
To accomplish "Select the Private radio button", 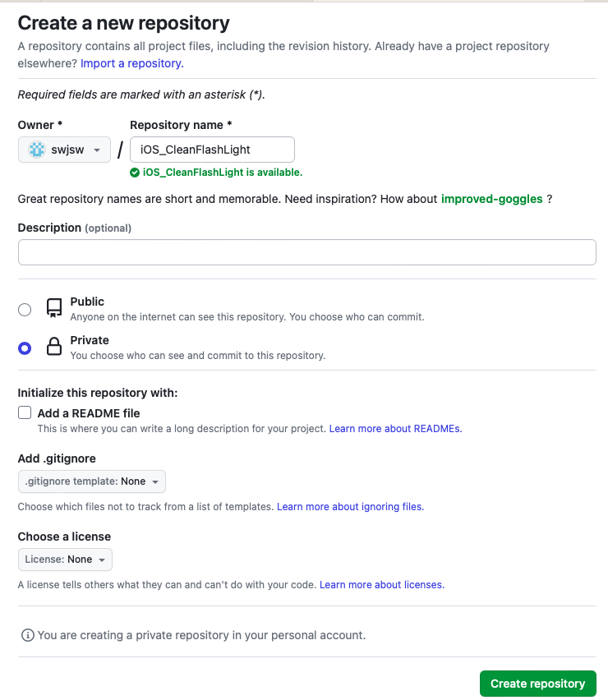I will tap(25, 348).
